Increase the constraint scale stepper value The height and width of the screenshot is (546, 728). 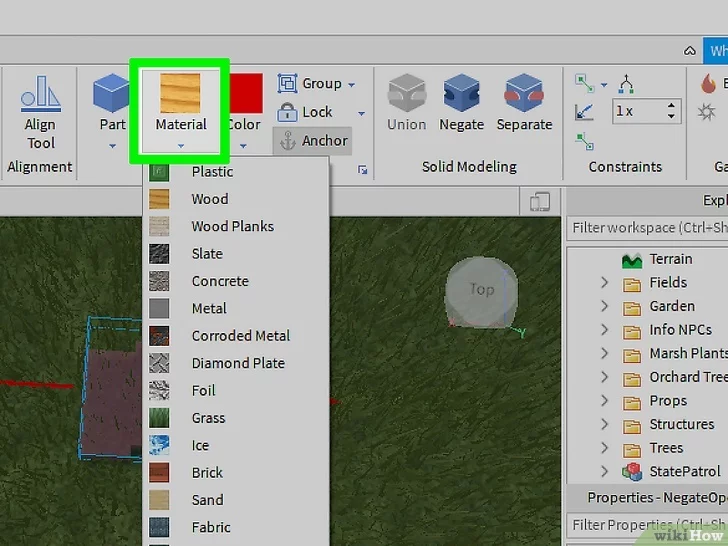click(671, 106)
